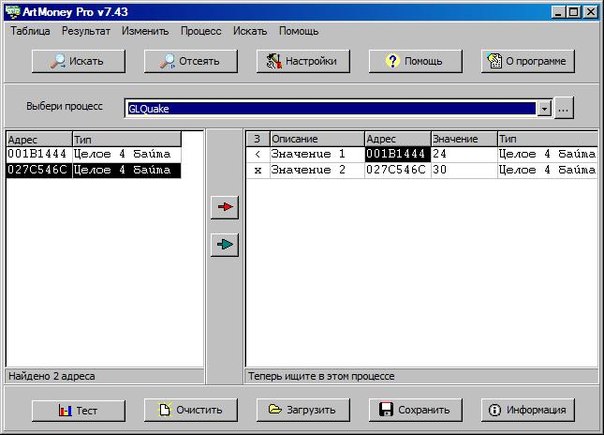Click the Тип column header in left list
Screen dimensions: 604x435
126,139
